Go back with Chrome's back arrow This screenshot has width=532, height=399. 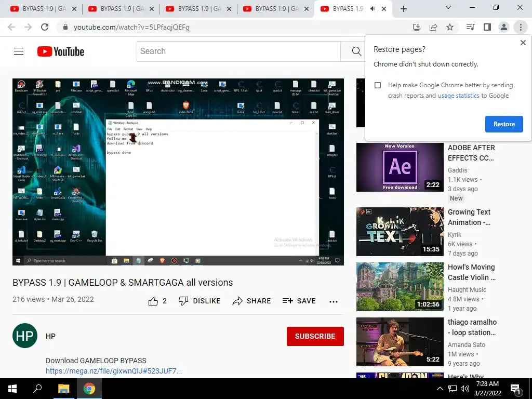[x=11, y=27]
